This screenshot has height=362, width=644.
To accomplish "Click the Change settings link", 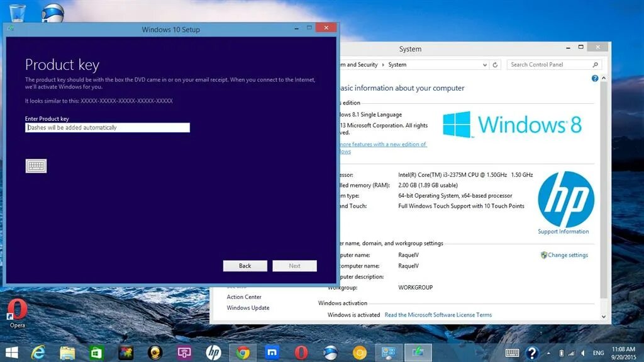I will tap(568, 255).
